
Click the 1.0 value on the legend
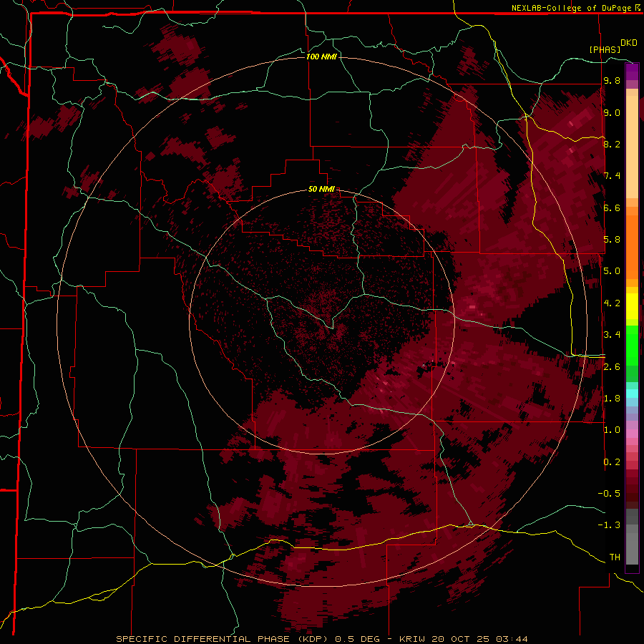(x=612, y=430)
